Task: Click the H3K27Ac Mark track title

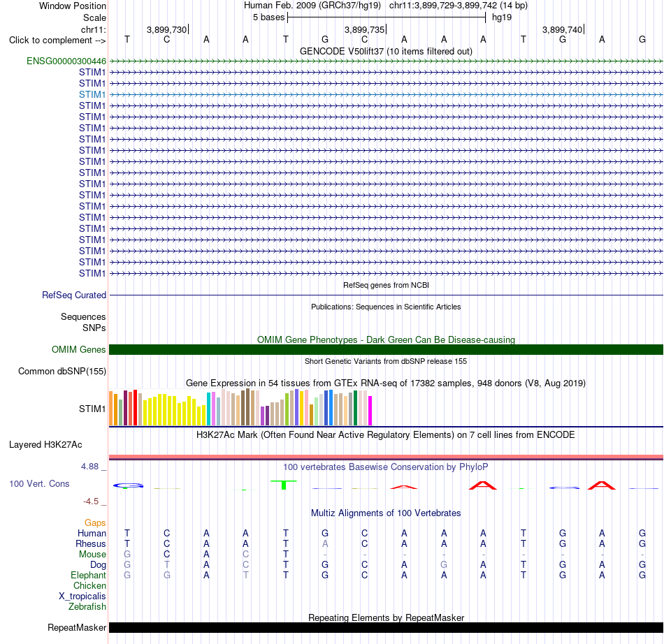Action: pos(386,435)
